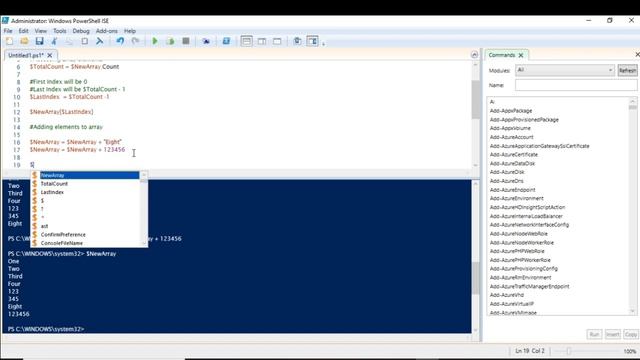Screen dimensions: 640x360
Task: Select Add-AppxProvisionedPackage command
Action: [x=524, y=120]
